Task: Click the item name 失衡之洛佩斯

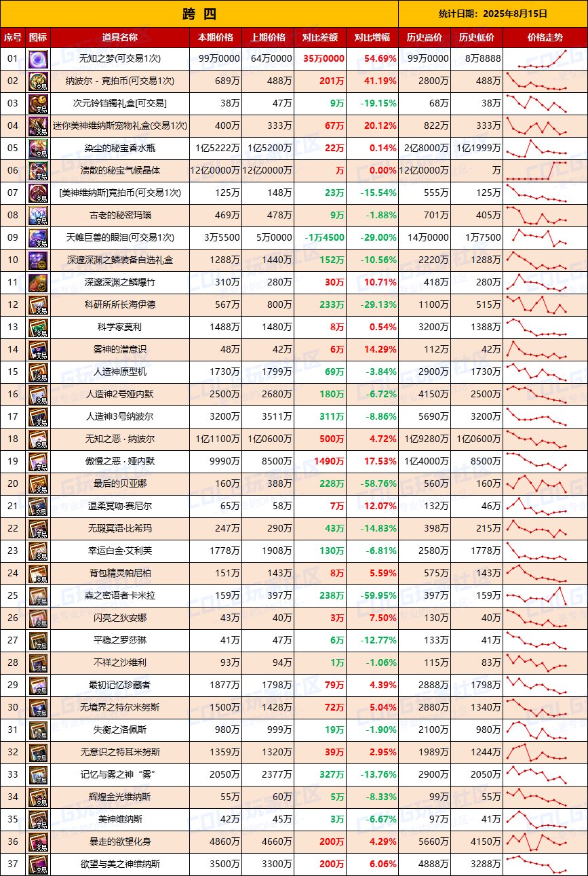Action: click(120, 730)
